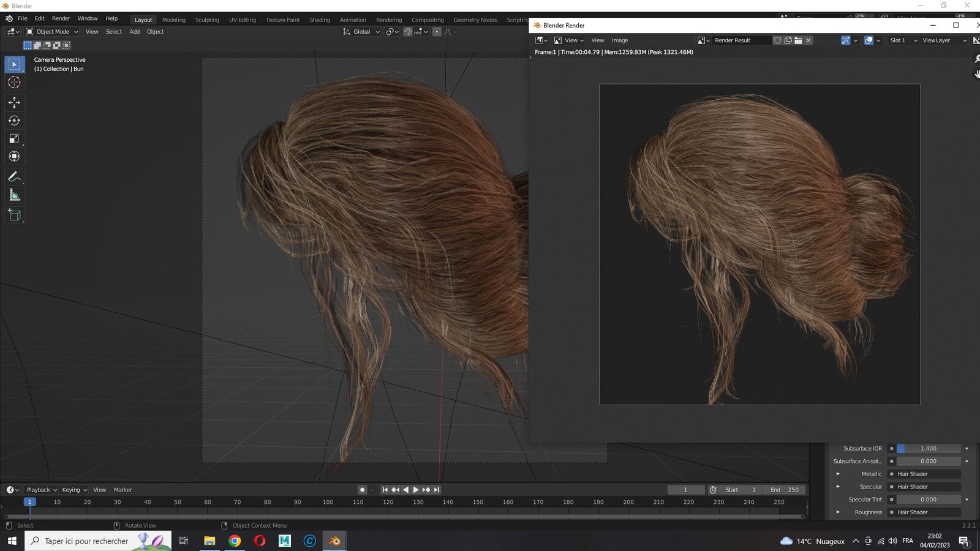Open the pivot point dropdown
The image size is (980, 551).
click(392, 32)
